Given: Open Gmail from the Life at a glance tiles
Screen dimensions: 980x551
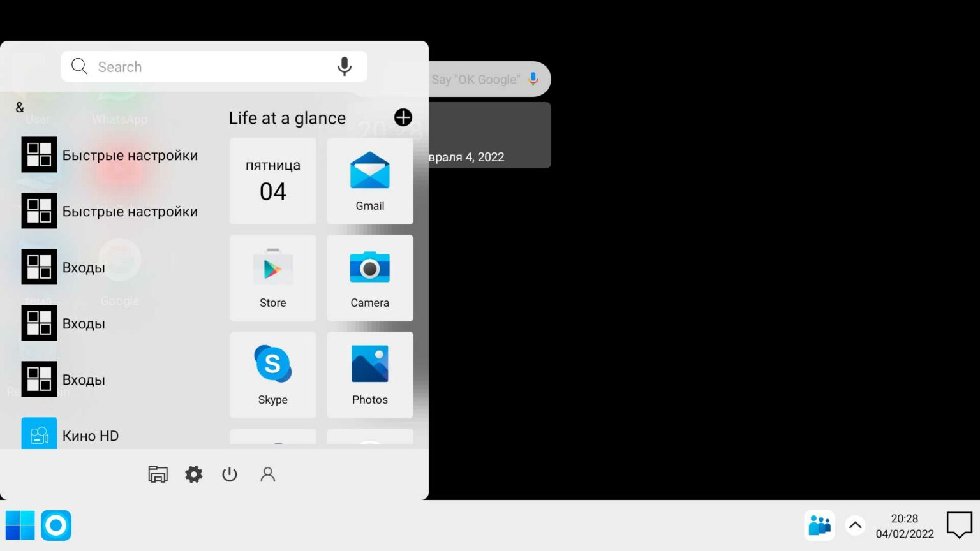Looking at the screenshot, I should (x=369, y=181).
